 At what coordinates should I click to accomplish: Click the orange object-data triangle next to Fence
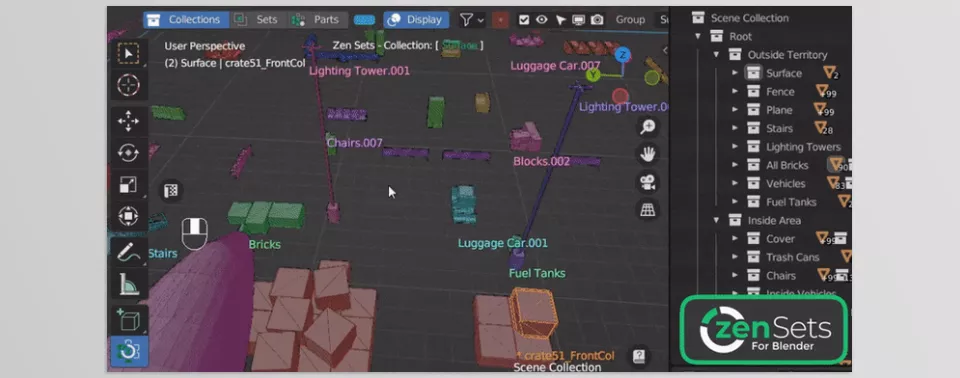[822, 91]
